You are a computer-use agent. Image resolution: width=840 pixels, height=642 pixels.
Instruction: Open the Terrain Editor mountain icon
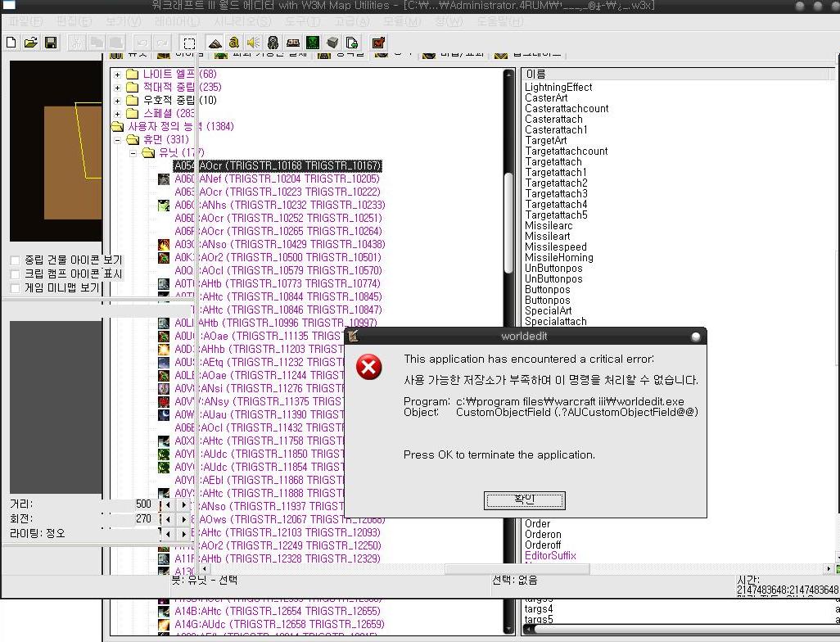click(x=215, y=43)
